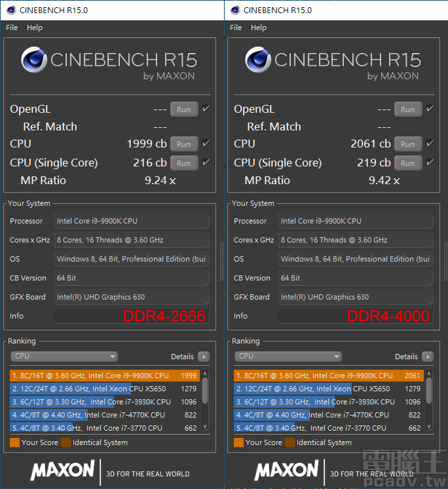Click right ranking list scroll up arrow
Image resolution: width=448 pixels, height=489 pixels.
click(x=429, y=373)
